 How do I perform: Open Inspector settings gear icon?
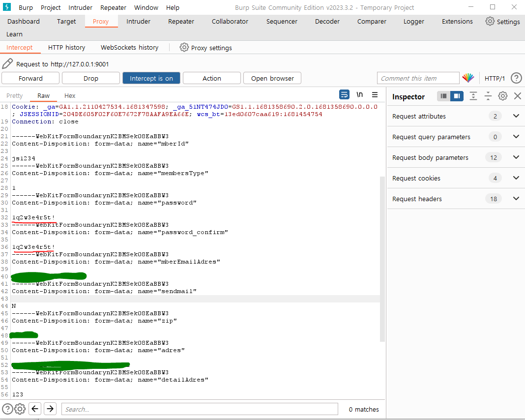click(x=502, y=96)
